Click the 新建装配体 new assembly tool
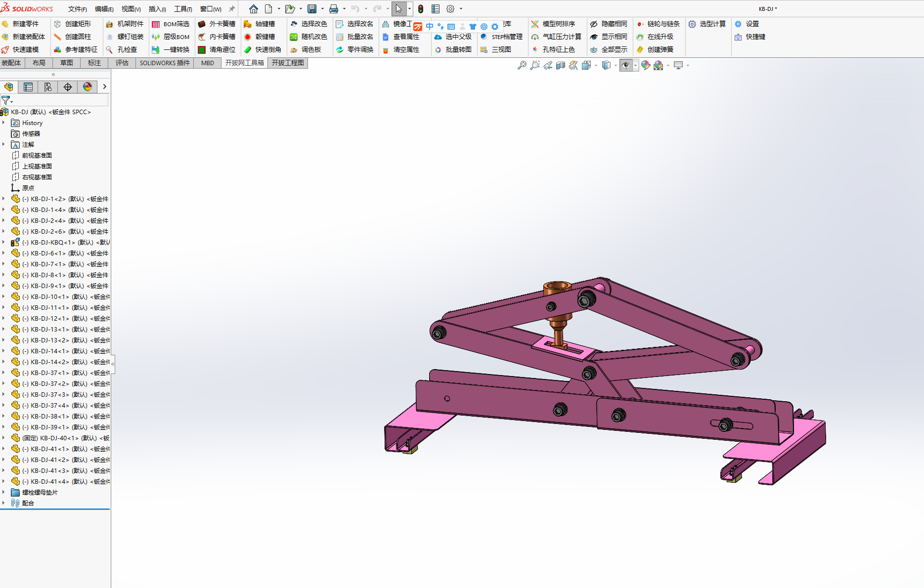The width and height of the screenshot is (924, 588). click(24, 37)
